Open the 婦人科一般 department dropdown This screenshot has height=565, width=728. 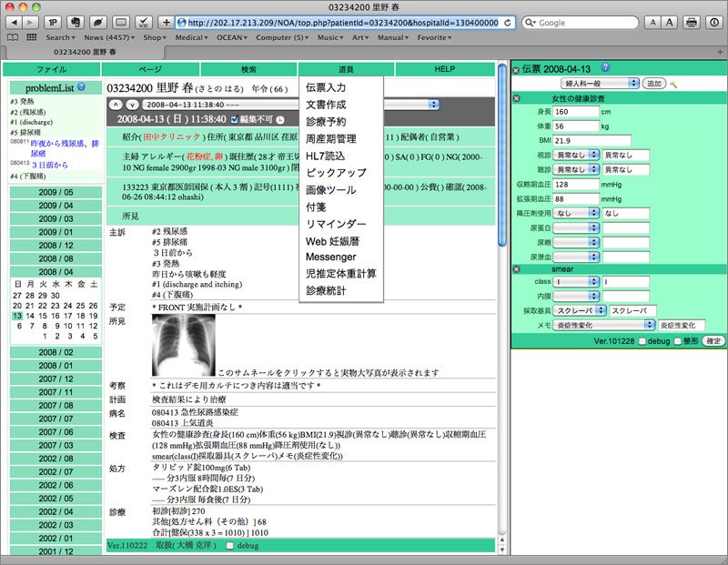point(601,84)
